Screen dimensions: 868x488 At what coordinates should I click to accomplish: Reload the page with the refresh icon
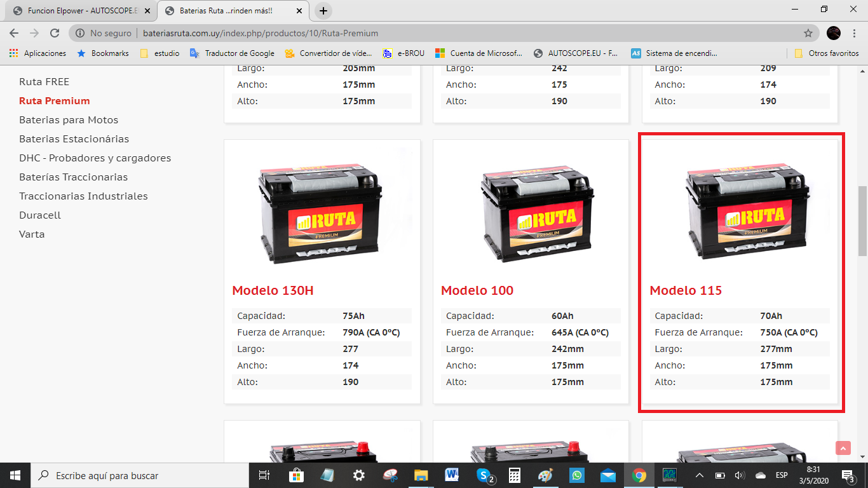click(55, 33)
